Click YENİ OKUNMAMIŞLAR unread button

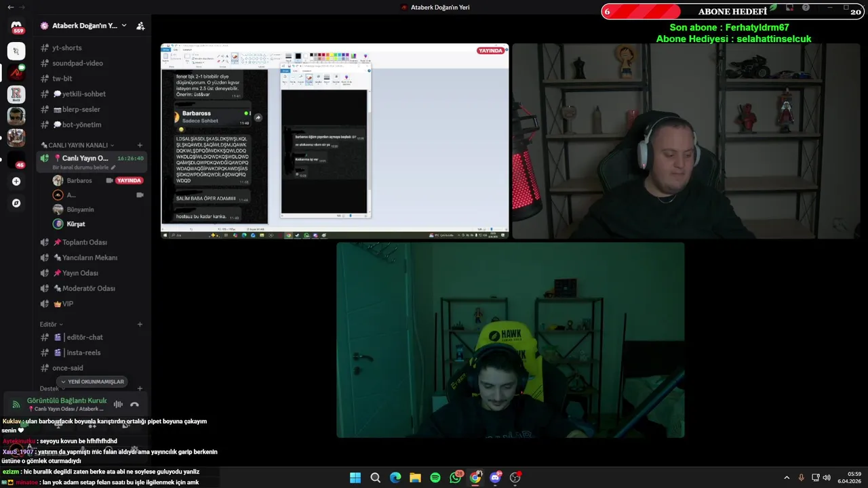click(x=92, y=382)
